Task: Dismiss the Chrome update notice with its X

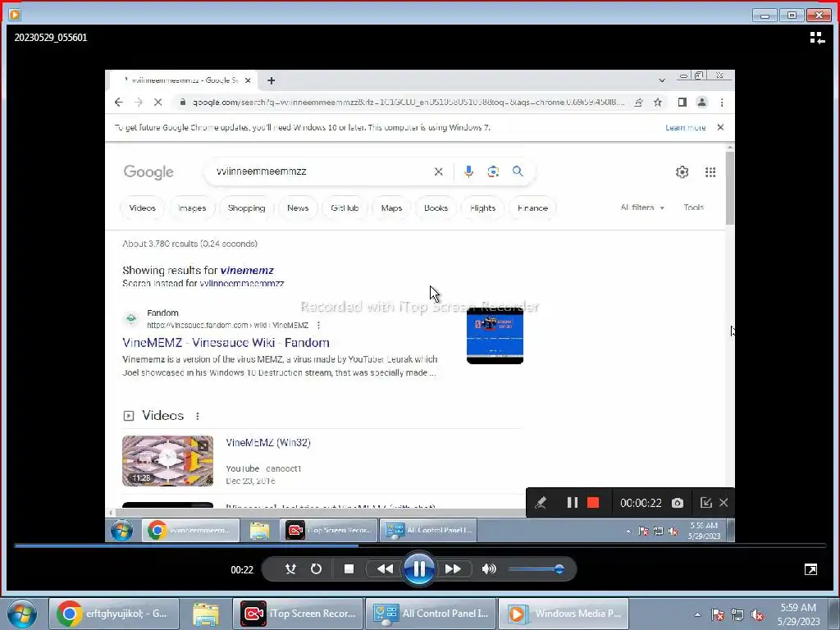Action: (720, 127)
